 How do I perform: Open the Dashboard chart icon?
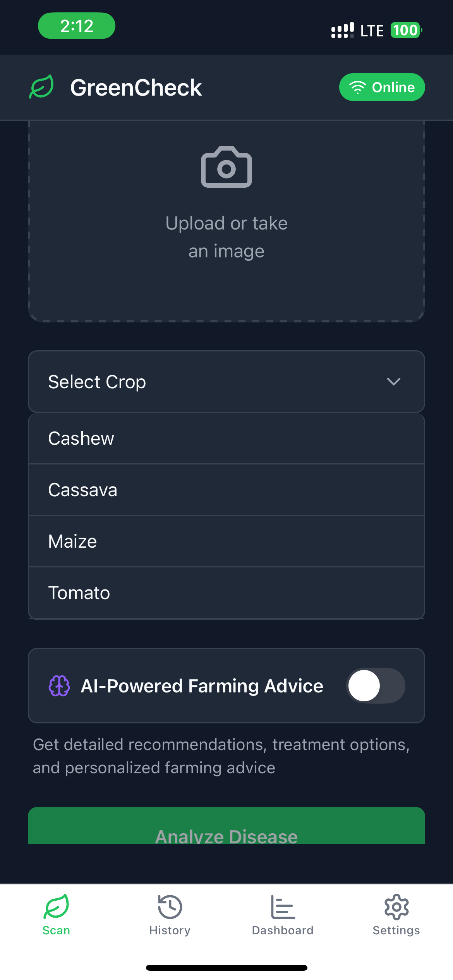(x=283, y=906)
